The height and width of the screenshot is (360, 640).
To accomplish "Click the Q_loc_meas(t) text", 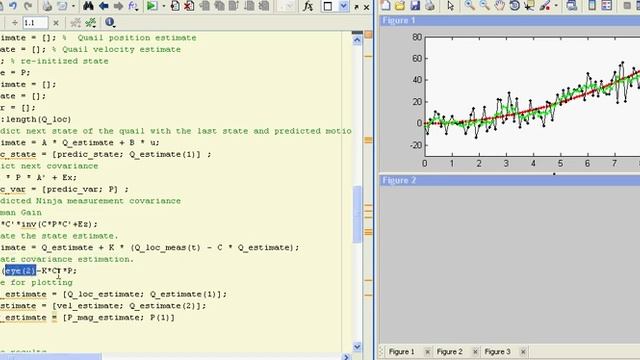I will pos(168,247).
